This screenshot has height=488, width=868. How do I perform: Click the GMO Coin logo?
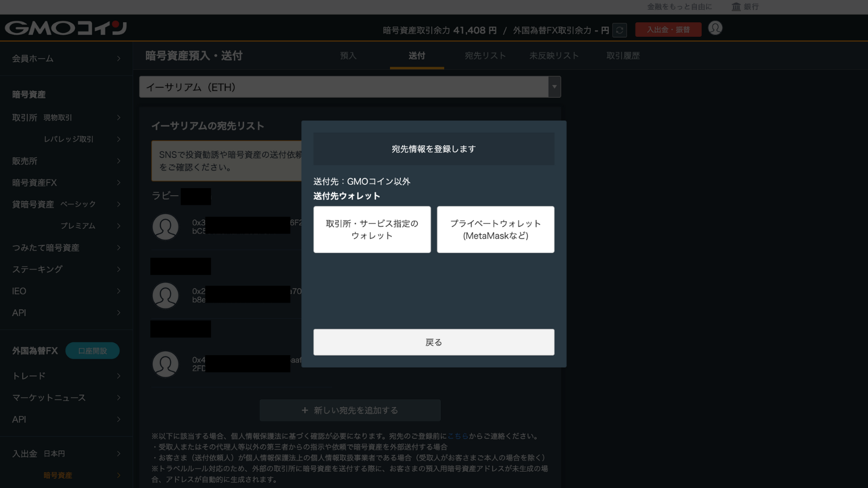click(66, 28)
